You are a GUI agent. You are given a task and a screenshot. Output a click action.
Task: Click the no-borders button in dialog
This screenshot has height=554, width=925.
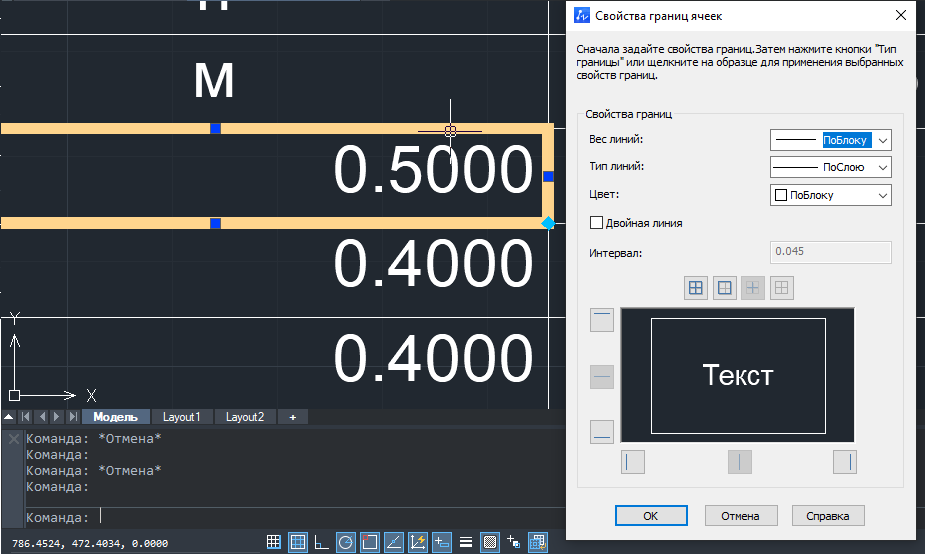pos(783,288)
